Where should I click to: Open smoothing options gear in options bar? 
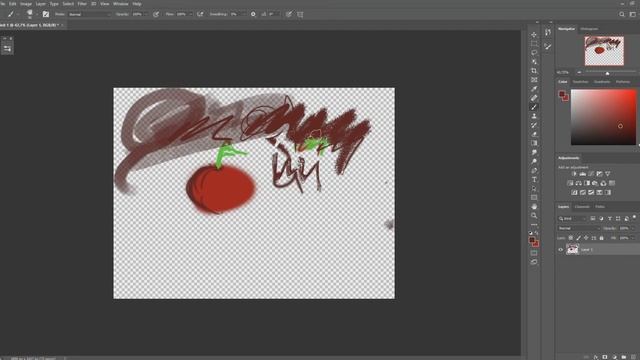click(253, 14)
